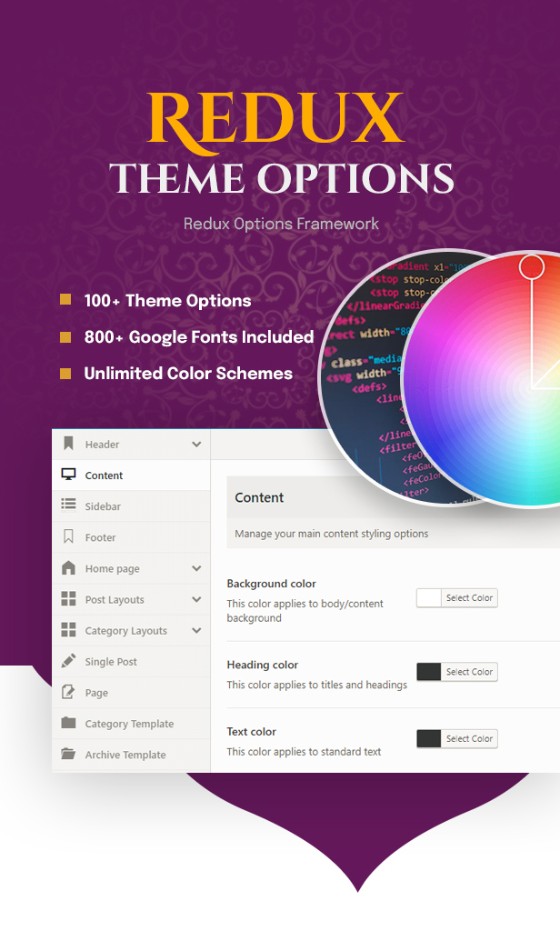Click Select Color for Text color

pos(469,738)
